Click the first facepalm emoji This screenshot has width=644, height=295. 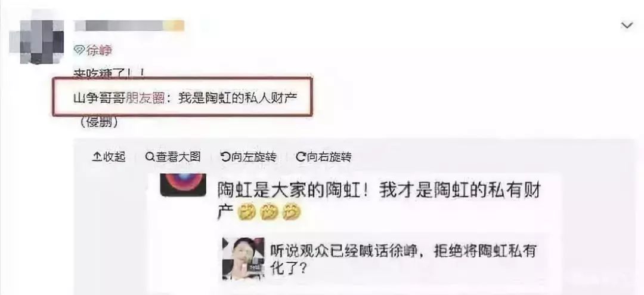pos(248,213)
